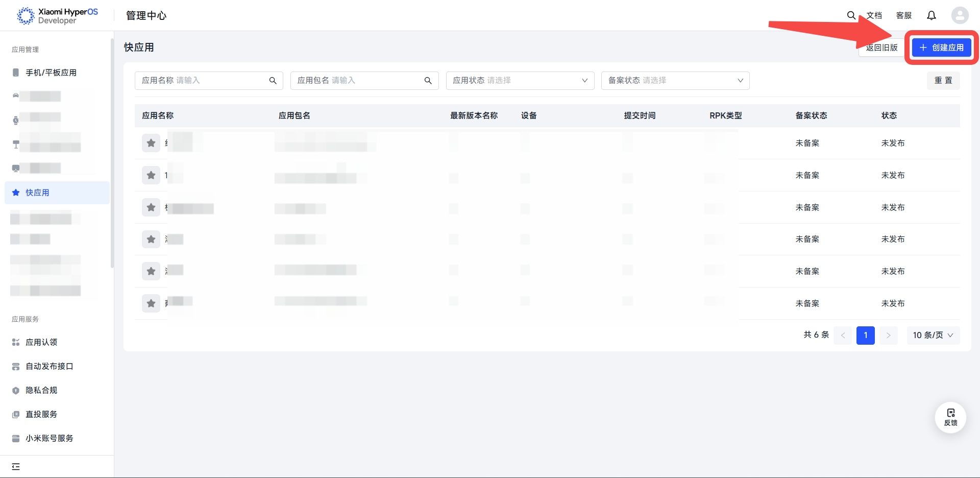
Task: Open the 10 条/页 page size selector
Action: (933, 335)
